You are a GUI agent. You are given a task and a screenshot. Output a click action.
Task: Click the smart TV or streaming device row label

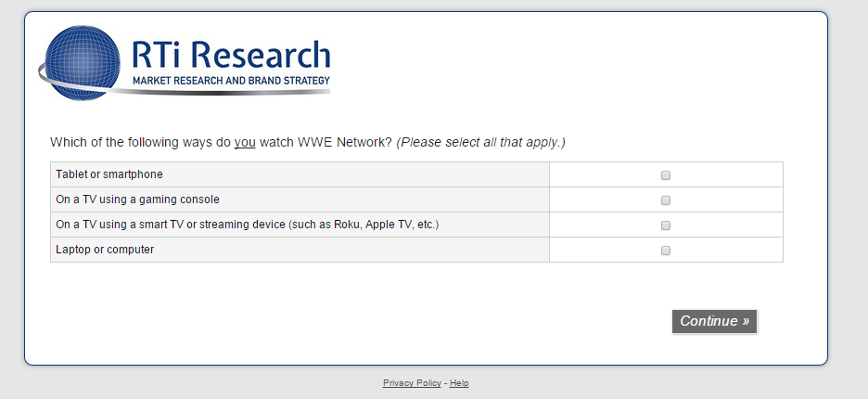click(x=248, y=225)
